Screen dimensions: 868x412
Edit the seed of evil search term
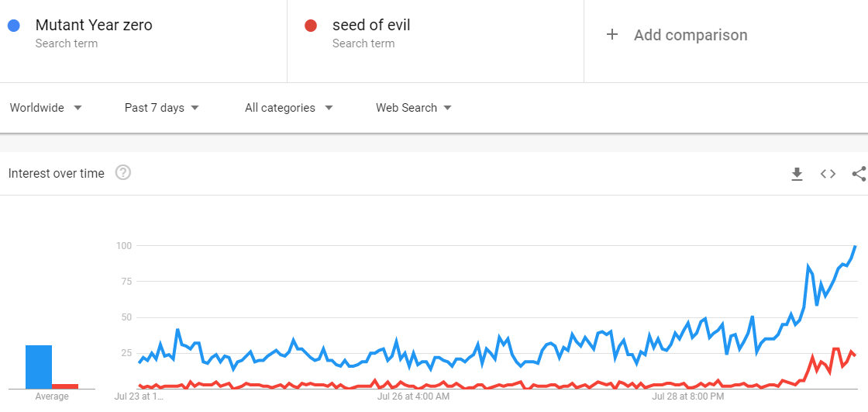pyautogui.click(x=371, y=25)
